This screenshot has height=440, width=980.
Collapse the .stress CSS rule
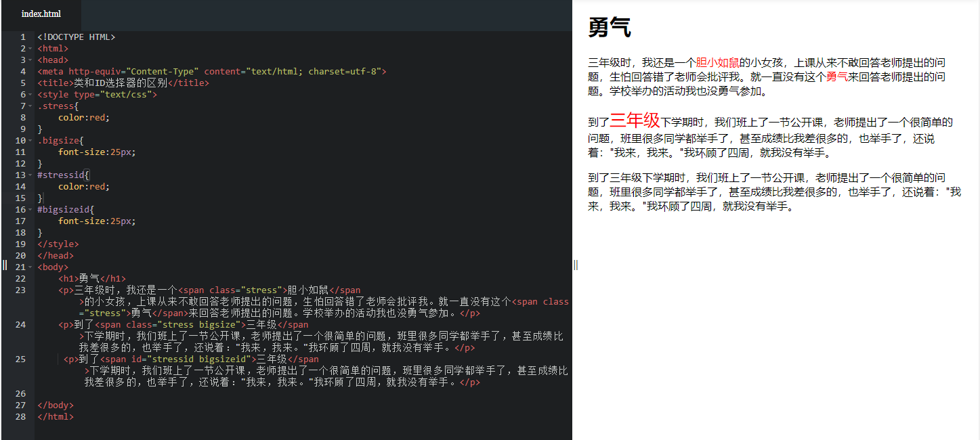click(x=30, y=106)
